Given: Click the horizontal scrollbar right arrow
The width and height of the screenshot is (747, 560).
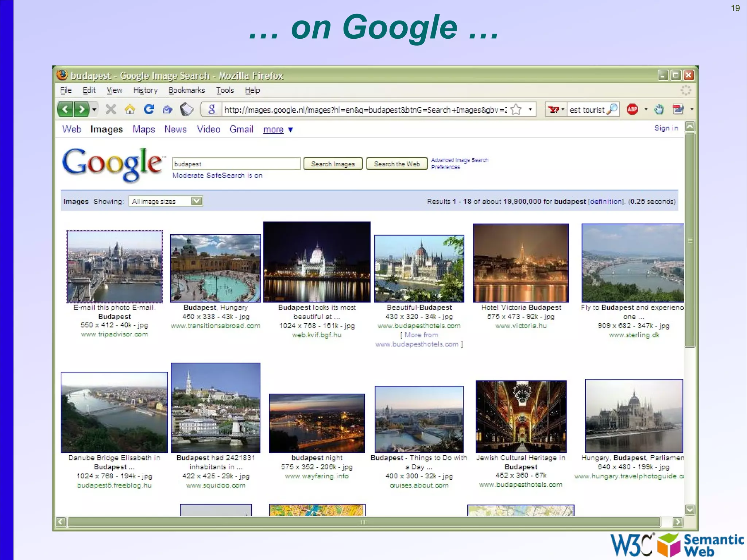Looking at the screenshot, I should (x=678, y=522).
